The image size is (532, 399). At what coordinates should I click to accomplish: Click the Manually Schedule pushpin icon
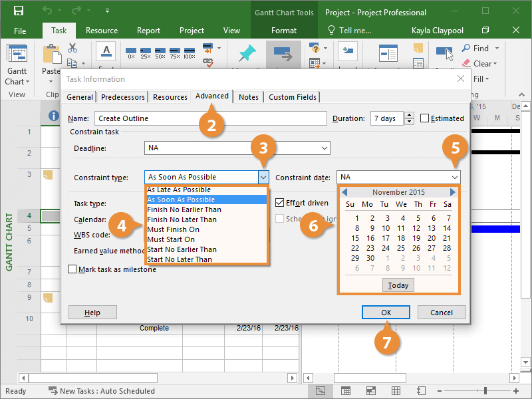tap(248, 54)
